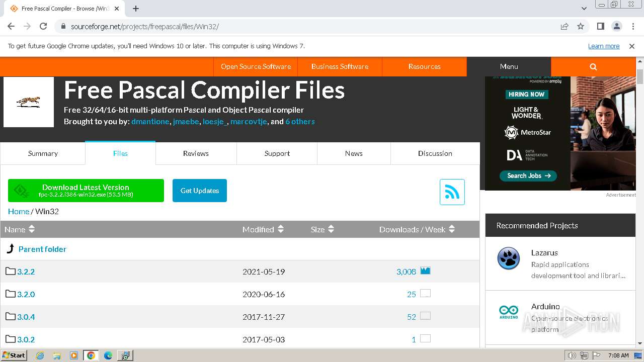Bookmark this page with star icon
644x362 pixels.
[581, 26]
